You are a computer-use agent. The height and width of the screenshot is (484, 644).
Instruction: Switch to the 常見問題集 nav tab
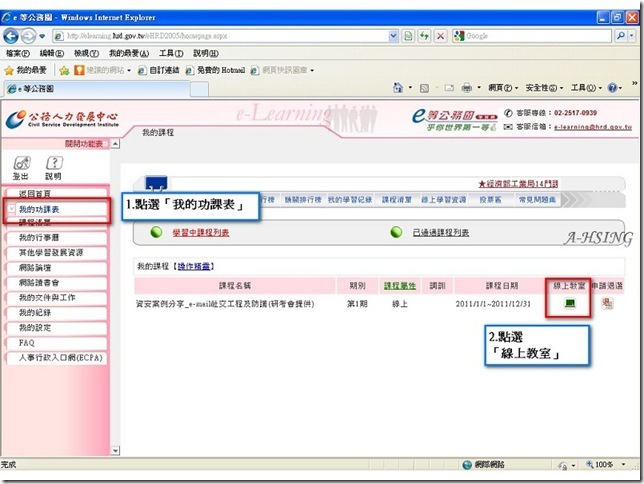tap(537, 200)
